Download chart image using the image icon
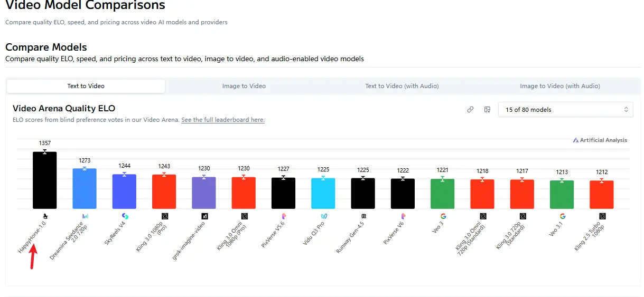Screen dimensions: 644x297 click(487, 110)
